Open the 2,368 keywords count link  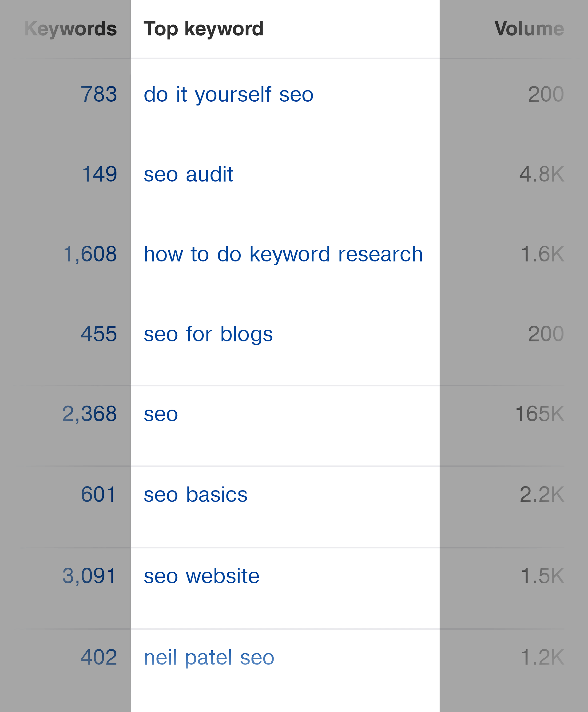click(x=89, y=414)
